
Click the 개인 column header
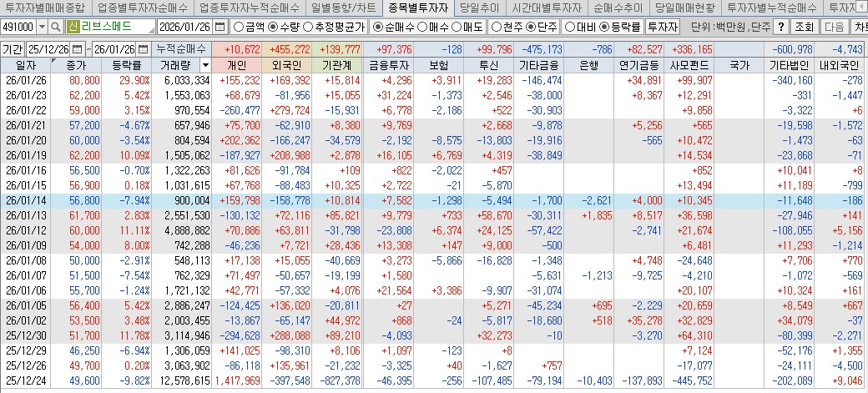tap(236, 65)
